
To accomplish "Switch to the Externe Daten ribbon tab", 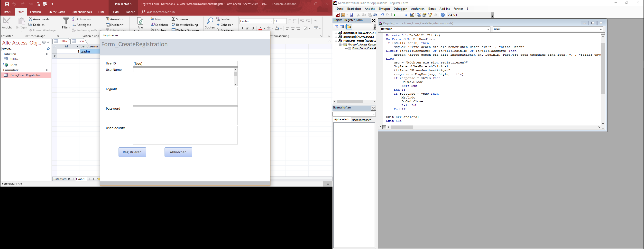I will tap(56, 12).
